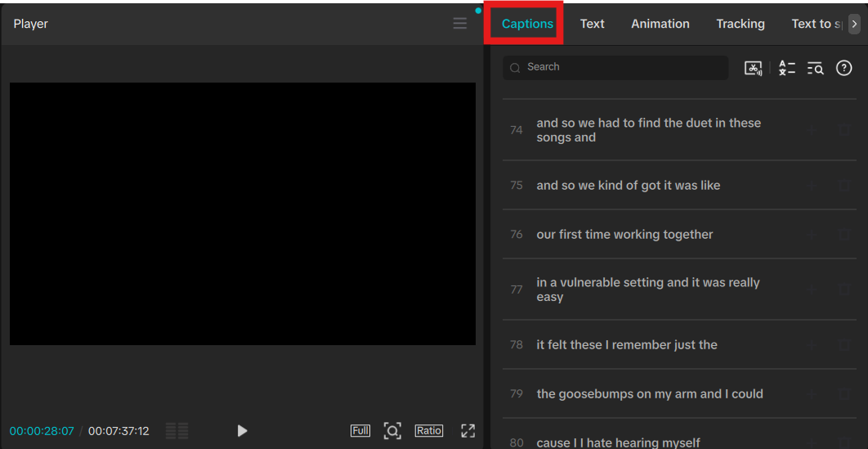Delete caption line 76 with trash icon
The height and width of the screenshot is (449, 868).
844,235
